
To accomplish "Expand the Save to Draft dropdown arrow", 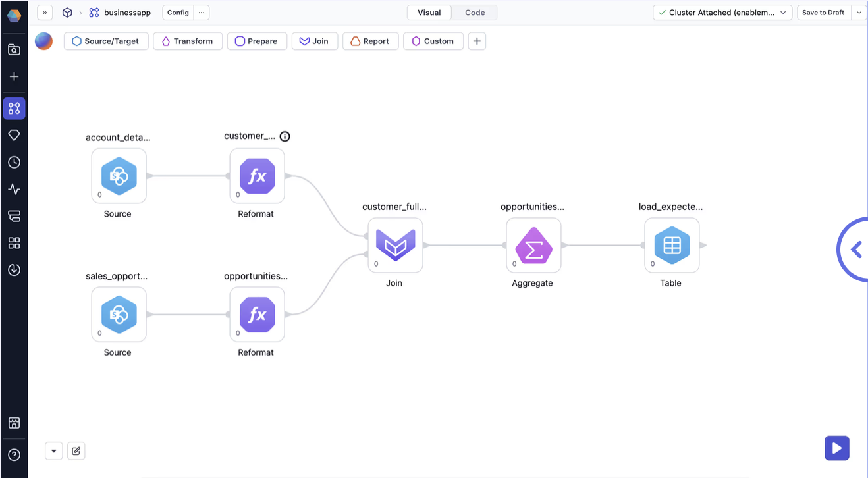I will [x=859, y=12].
